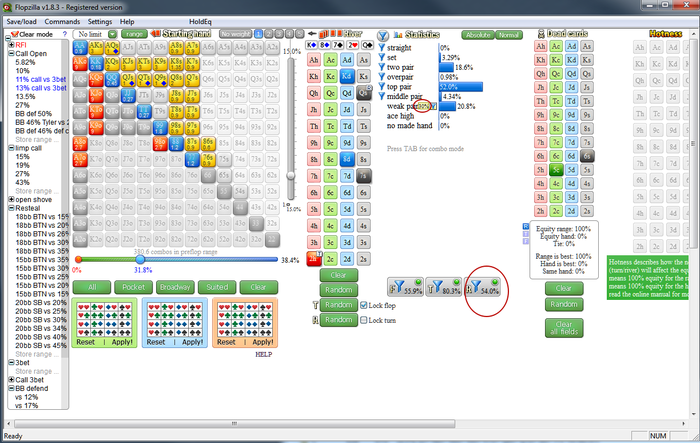Expand the RFI tree node
The width and height of the screenshot is (700, 443).
pos(12,45)
